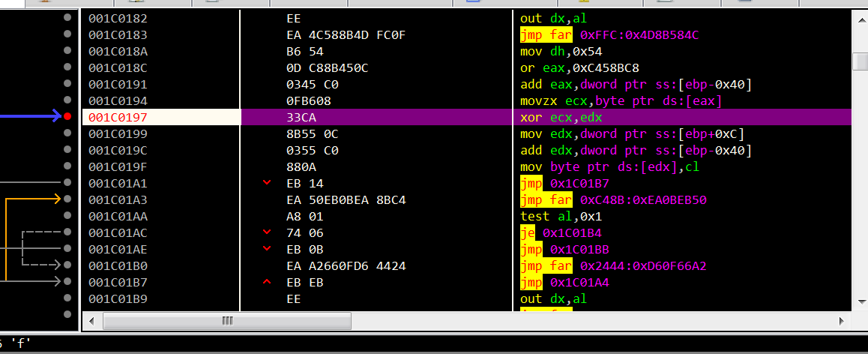Screen dimensions: 868x354
Task: Click bytes 880A
Action: pyautogui.click(x=301, y=166)
